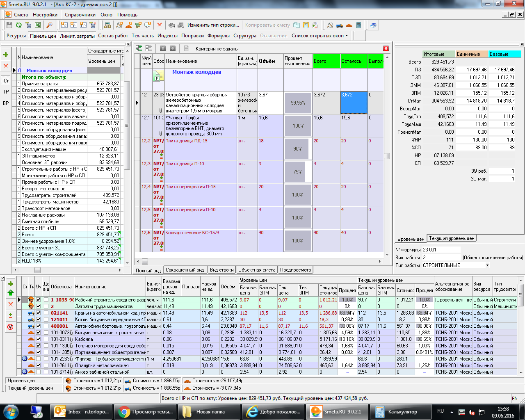Toggle Уч checkbox for Опалубка металлическая
This screenshot has width=525, height=420.
39,365
